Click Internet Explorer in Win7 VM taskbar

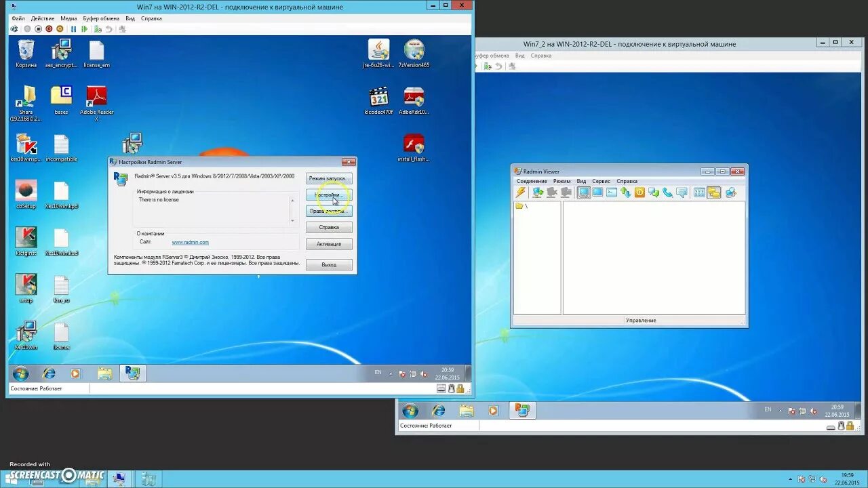pos(49,373)
